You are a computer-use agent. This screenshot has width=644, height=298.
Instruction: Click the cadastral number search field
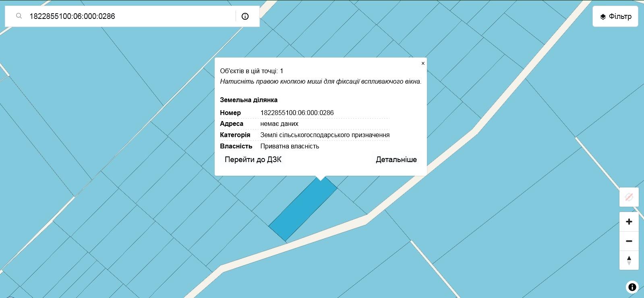pyautogui.click(x=129, y=16)
